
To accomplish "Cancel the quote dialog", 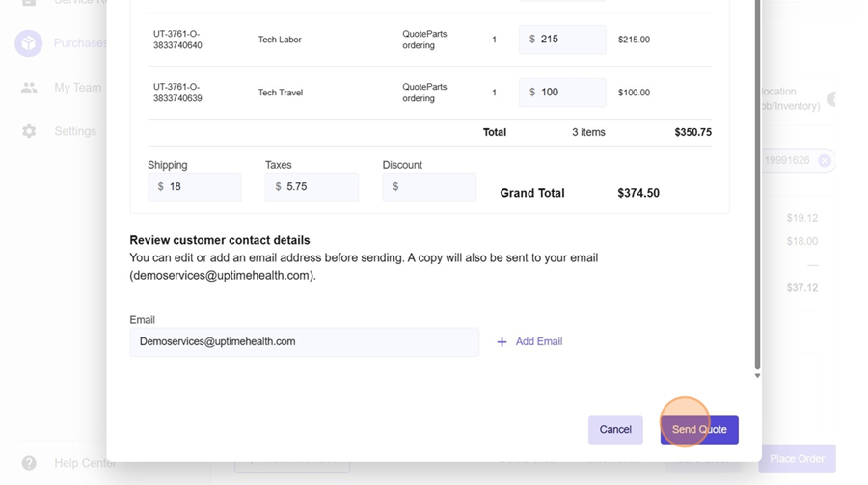I will click(x=615, y=429).
